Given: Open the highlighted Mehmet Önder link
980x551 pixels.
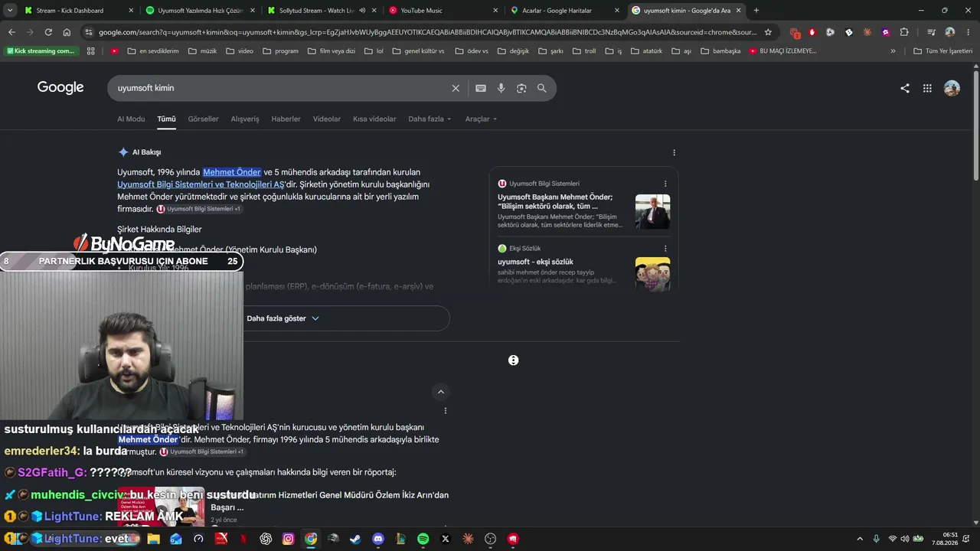Looking at the screenshot, I should point(232,172).
